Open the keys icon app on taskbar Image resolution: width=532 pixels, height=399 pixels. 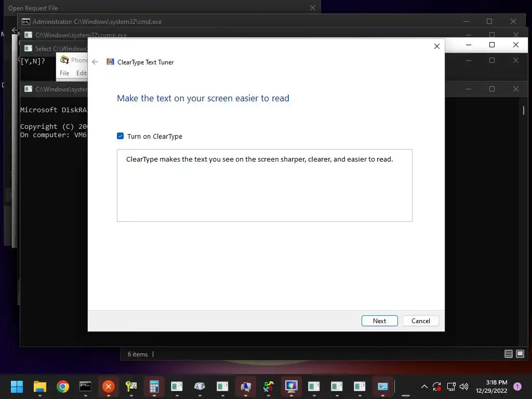pos(131,387)
